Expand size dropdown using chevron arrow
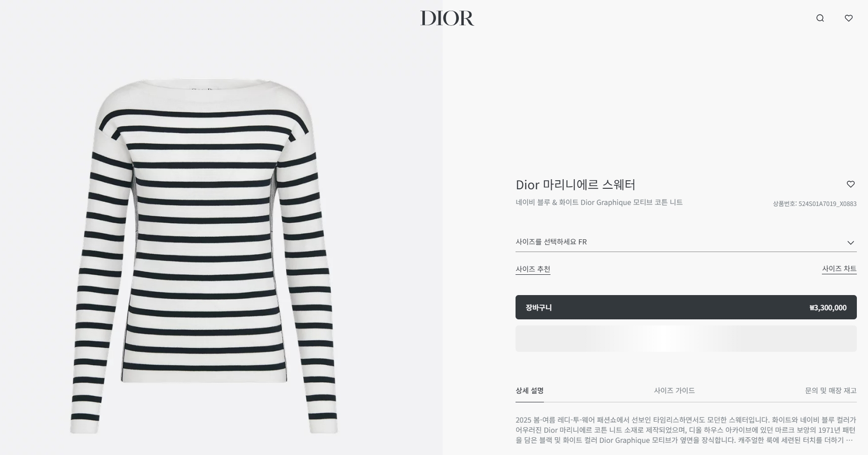 pyautogui.click(x=851, y=242)
